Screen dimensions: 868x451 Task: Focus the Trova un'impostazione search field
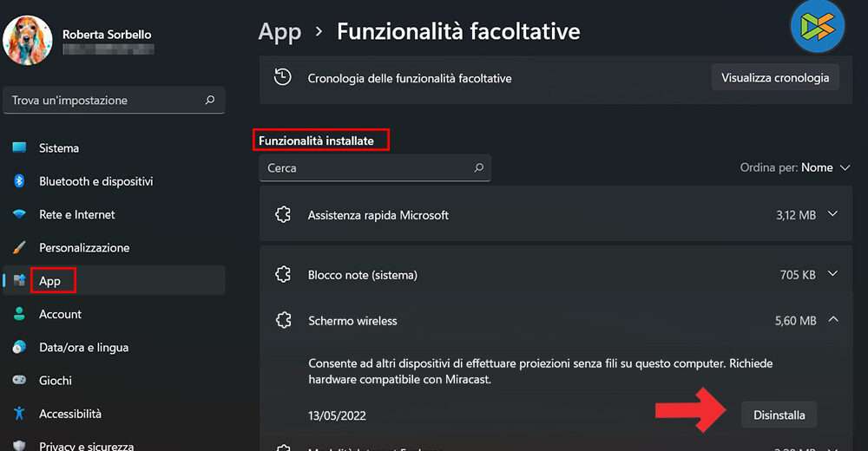tap(104, 101)
